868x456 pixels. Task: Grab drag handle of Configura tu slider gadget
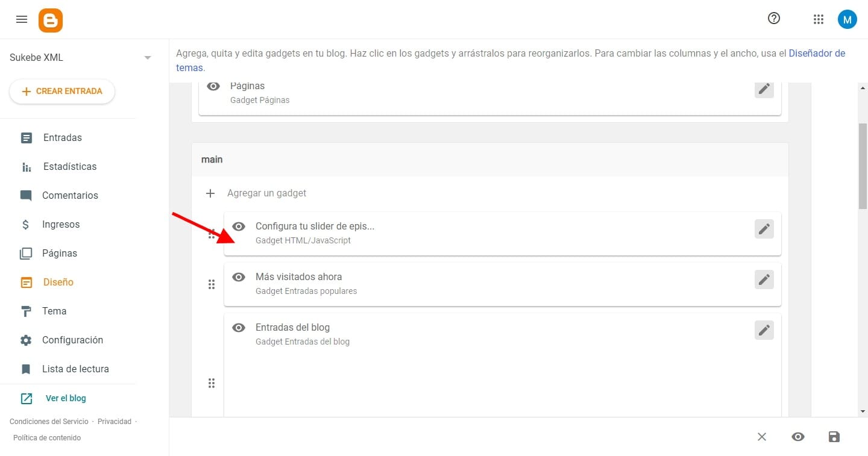(212, 234)
